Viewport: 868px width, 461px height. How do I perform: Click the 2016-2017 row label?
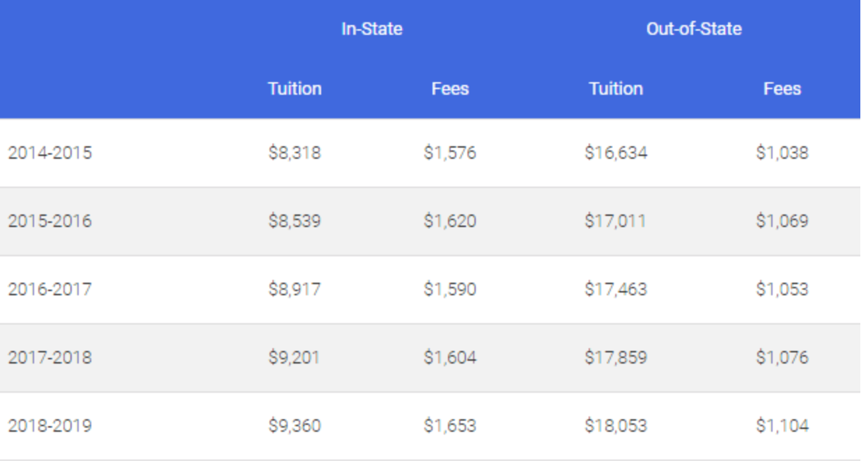point(50,289)
